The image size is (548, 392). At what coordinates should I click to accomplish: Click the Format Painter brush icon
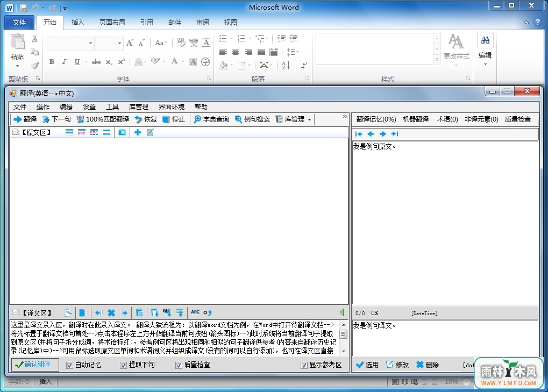34,66
